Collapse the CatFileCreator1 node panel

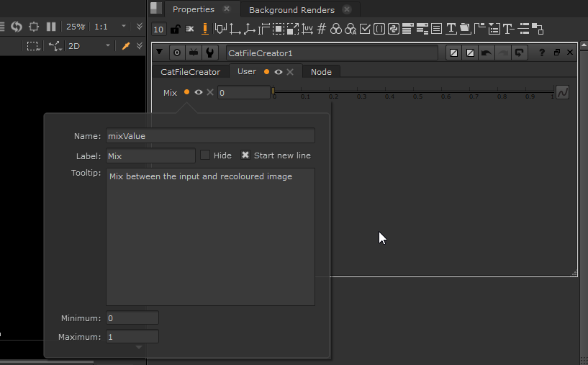(x=160, y=53)
